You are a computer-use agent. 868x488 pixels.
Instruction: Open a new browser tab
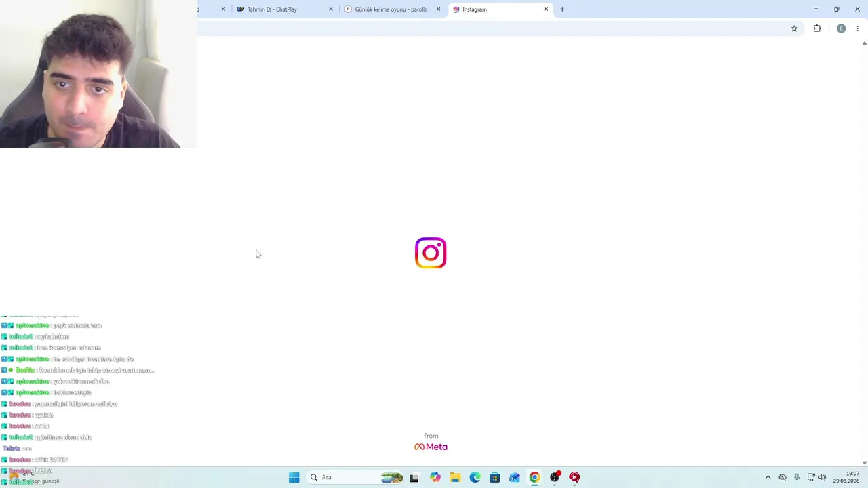coord(562,9)
